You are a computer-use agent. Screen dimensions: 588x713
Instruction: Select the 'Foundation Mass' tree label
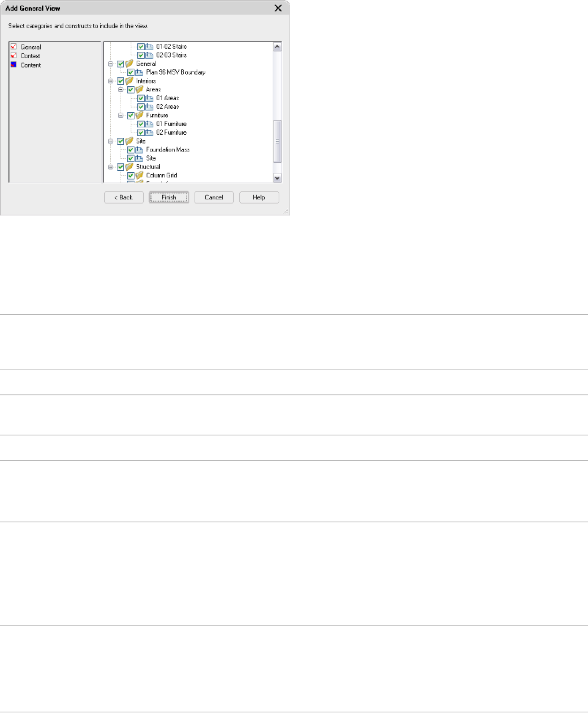coord(168,149)
